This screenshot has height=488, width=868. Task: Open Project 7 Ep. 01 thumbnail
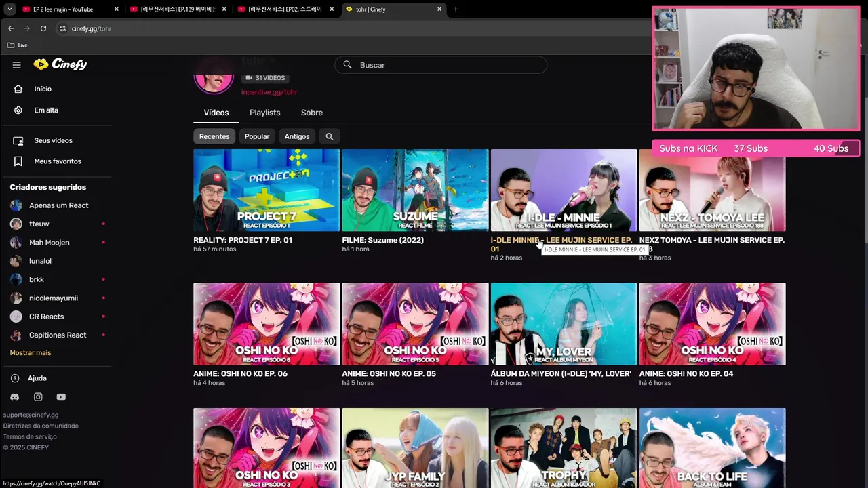[x=267, y=190]
